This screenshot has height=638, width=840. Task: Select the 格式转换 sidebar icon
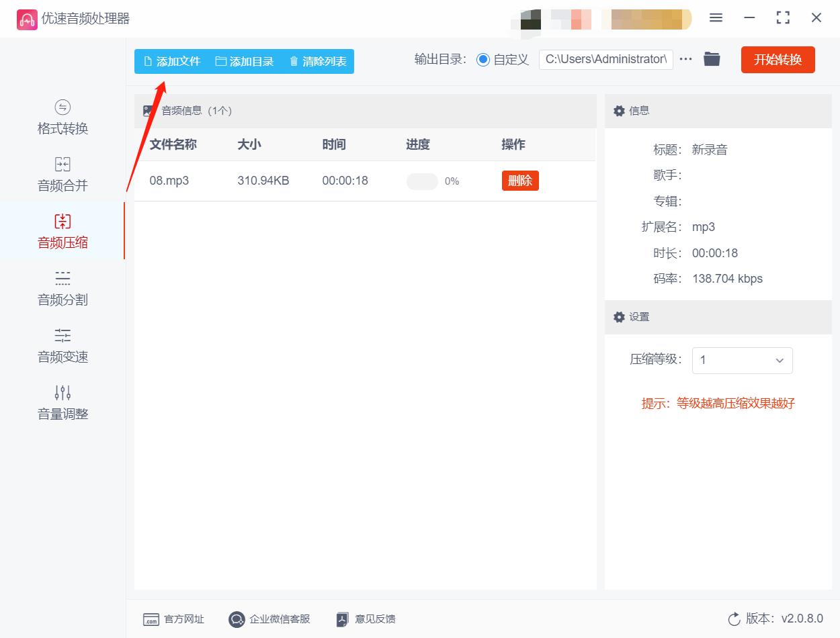[62, 118]
